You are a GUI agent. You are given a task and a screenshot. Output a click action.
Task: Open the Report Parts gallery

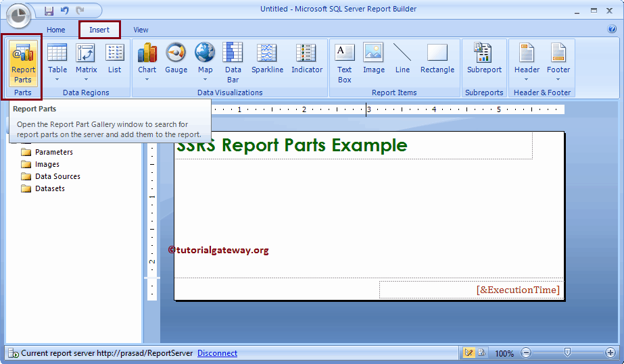tap(23, 63)
